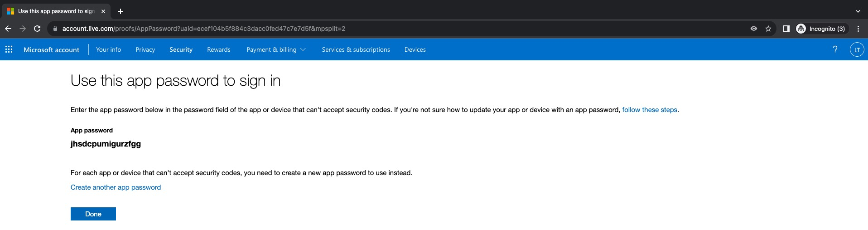Go to the Security tab
868x230 pixels.
pos(181,49)
